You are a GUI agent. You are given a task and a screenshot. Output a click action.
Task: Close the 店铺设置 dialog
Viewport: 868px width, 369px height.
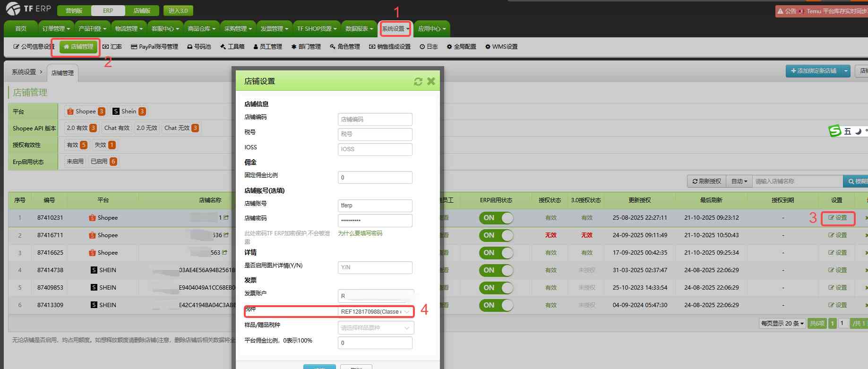[431, 81]
